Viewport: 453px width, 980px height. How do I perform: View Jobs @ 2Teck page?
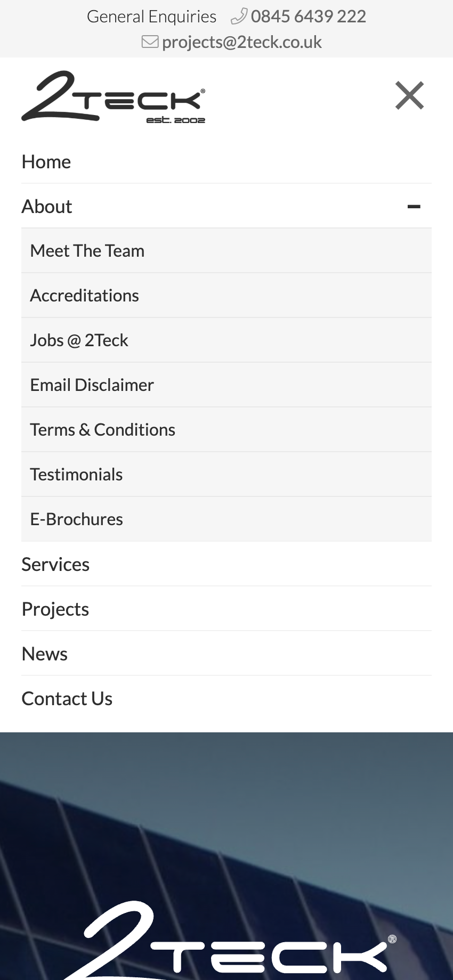tap(79, 340)
